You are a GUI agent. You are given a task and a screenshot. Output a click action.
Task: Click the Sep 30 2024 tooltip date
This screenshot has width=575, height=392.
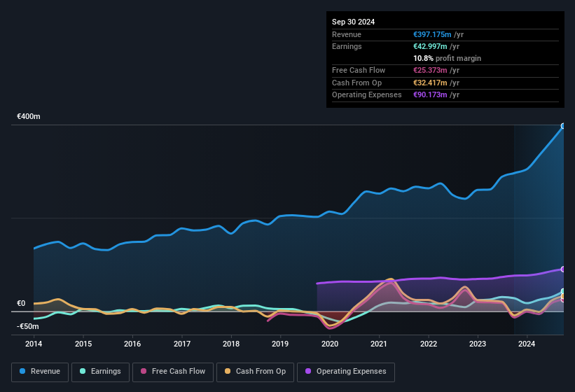click(354, 22)
